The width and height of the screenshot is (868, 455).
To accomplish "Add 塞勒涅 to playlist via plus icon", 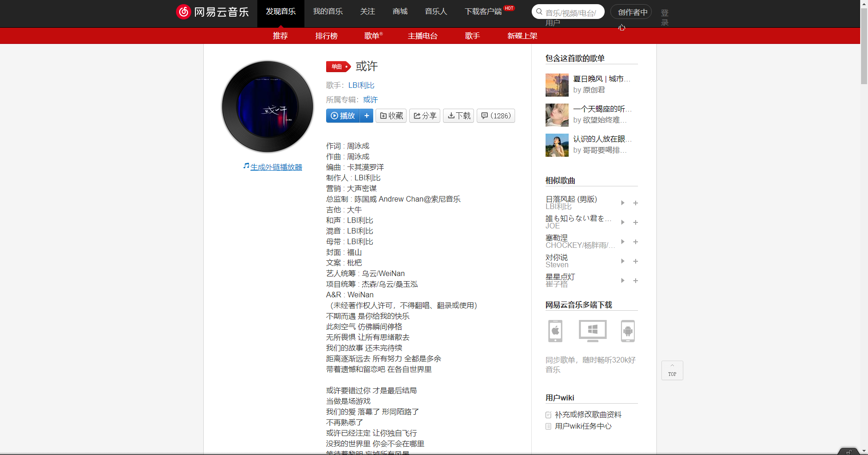I will [x=635, y=241].
